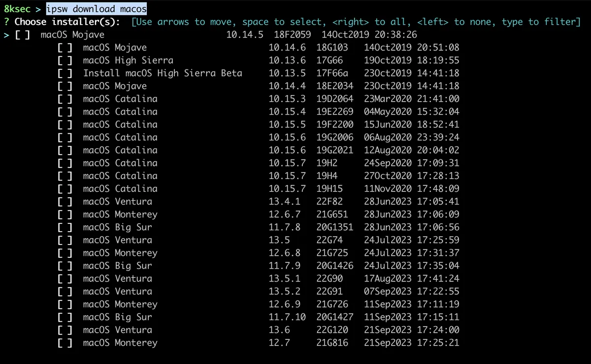Toggle checkbox for Catalina 10.15.3
Image resolution: width=591 pixels, height=364 pixels.
click(x=66, y=99)
